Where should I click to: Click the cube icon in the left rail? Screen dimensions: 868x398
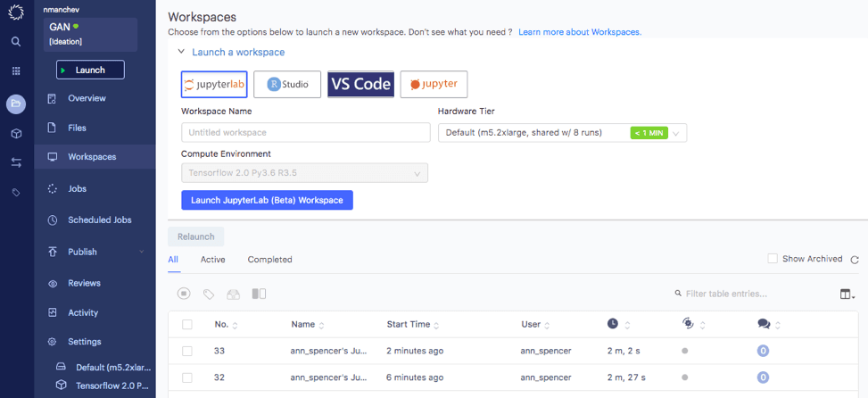coord(16,133)
